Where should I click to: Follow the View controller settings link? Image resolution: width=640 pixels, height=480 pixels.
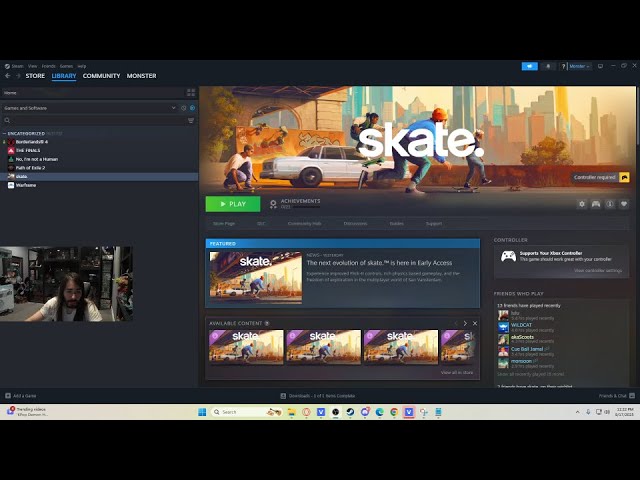coord(598,271)
